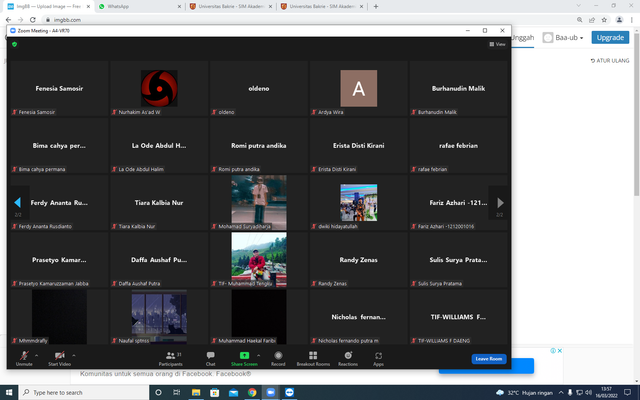Click the imgbb.com address bar
This screenshot has width=640, height=400.
coord(306,20)
